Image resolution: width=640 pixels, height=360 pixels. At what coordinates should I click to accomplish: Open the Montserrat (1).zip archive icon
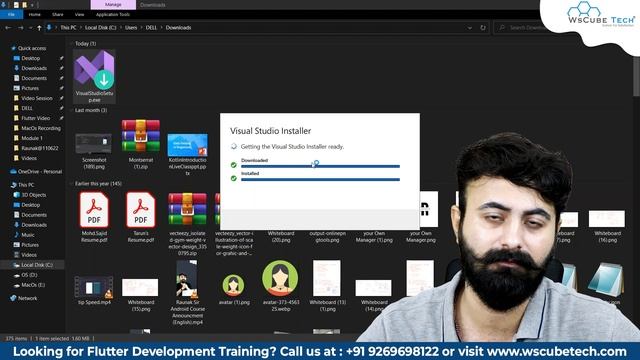click(141, 136)
